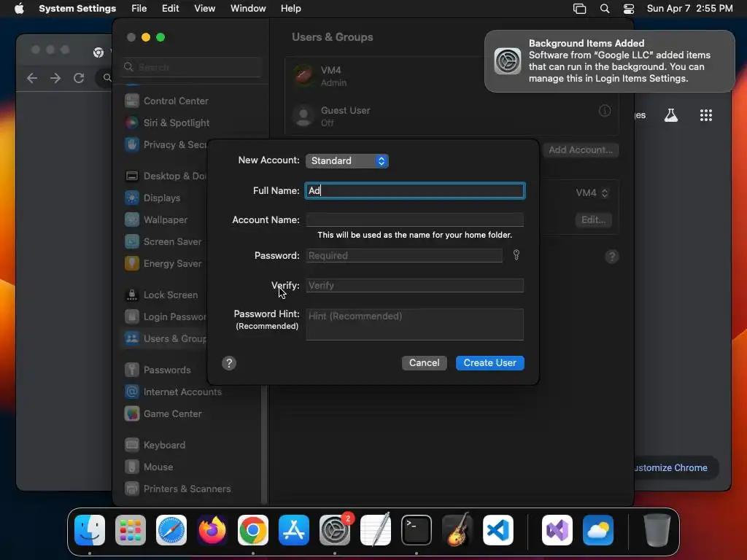747x560 pixels.
Task: Click the password assistant key icon
Action: coord(516,255)
